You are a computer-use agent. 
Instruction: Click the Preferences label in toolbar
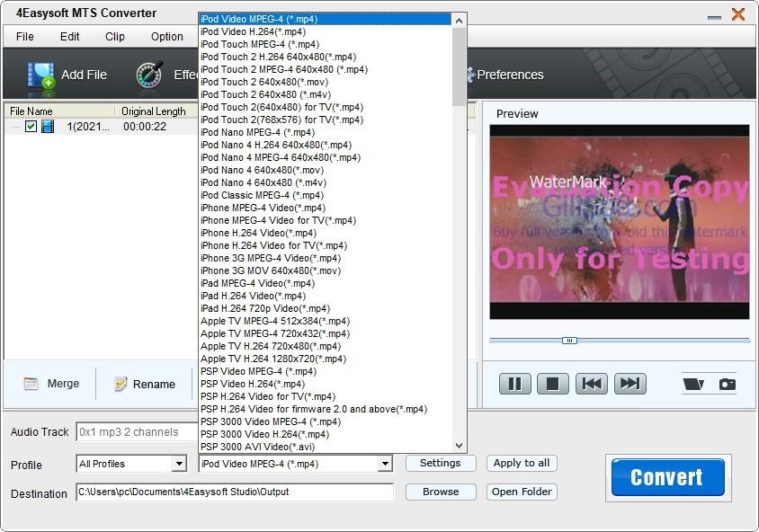[x=510, y=75]
